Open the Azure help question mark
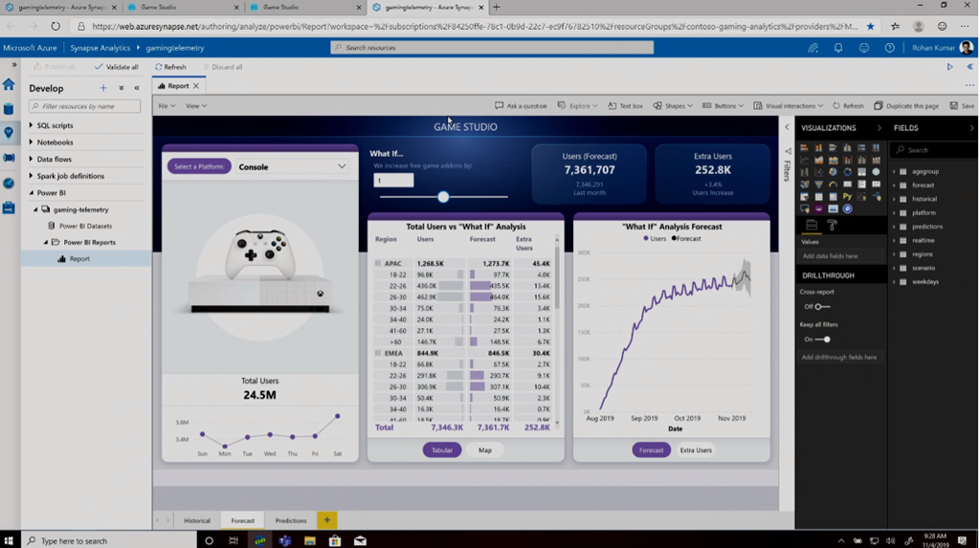Screen dimensions: 980x548 [889, 48]
